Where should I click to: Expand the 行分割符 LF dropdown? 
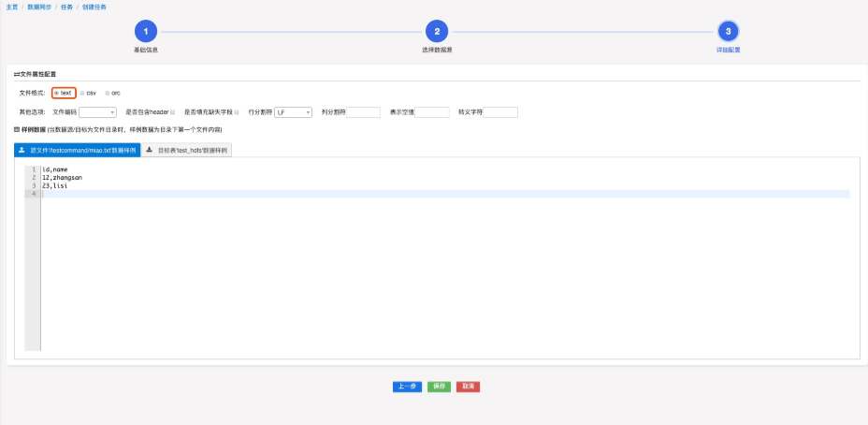click(293, 112)
